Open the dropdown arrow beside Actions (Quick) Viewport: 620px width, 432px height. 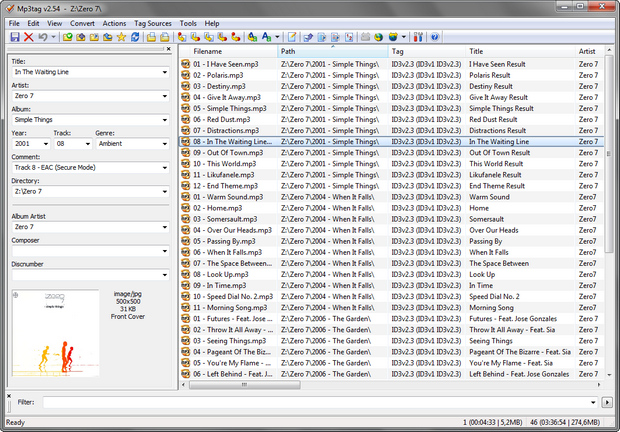tap(277, 37)
